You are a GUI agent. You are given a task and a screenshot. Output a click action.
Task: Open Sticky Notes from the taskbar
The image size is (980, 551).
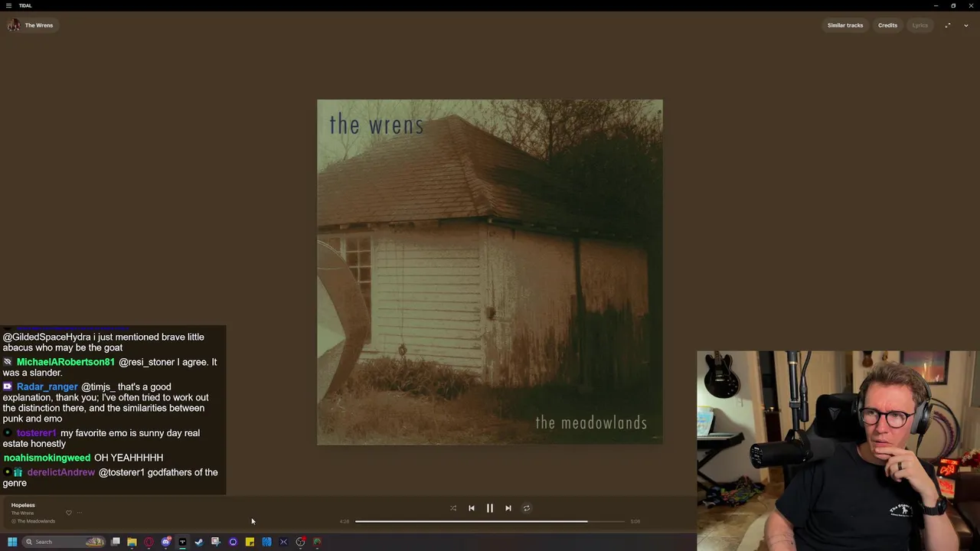[250, 542]
